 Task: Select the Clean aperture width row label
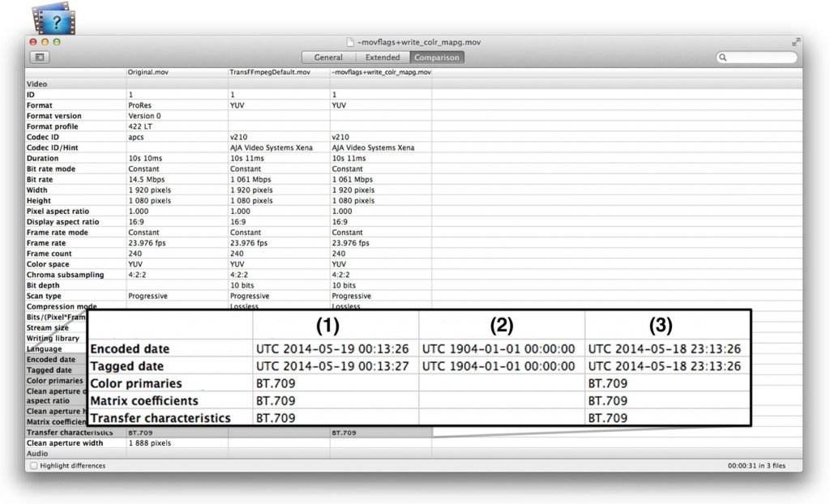(65, 443)
